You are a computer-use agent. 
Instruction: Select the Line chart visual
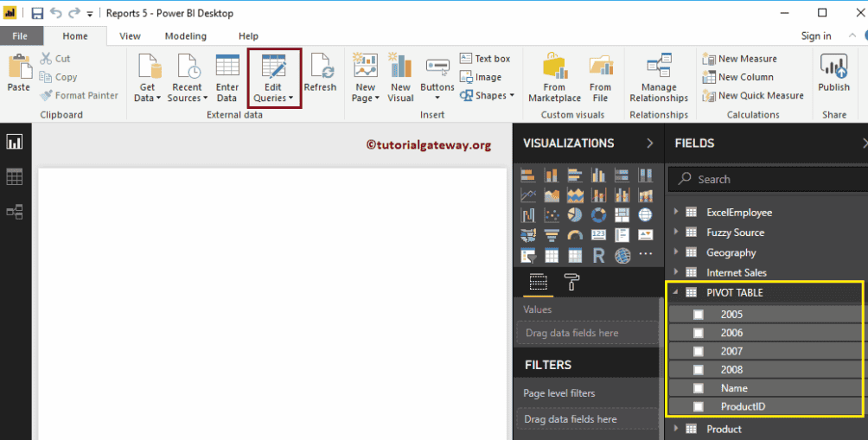click(528, 194)
